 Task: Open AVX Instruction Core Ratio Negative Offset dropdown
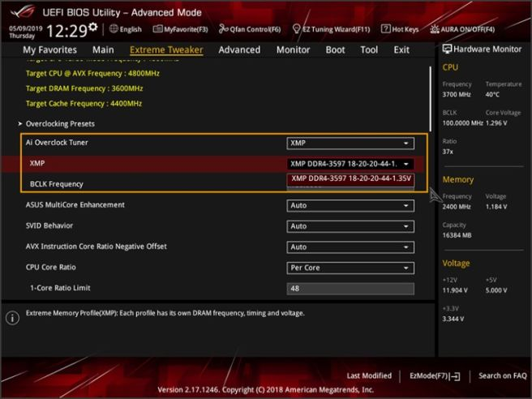pyautogui.click(x=350, y=247)
